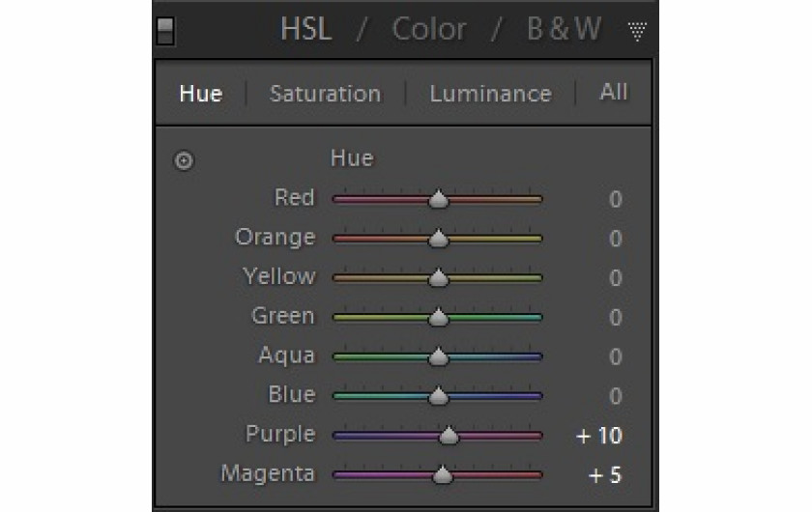Open the All tab

[614, 92]
